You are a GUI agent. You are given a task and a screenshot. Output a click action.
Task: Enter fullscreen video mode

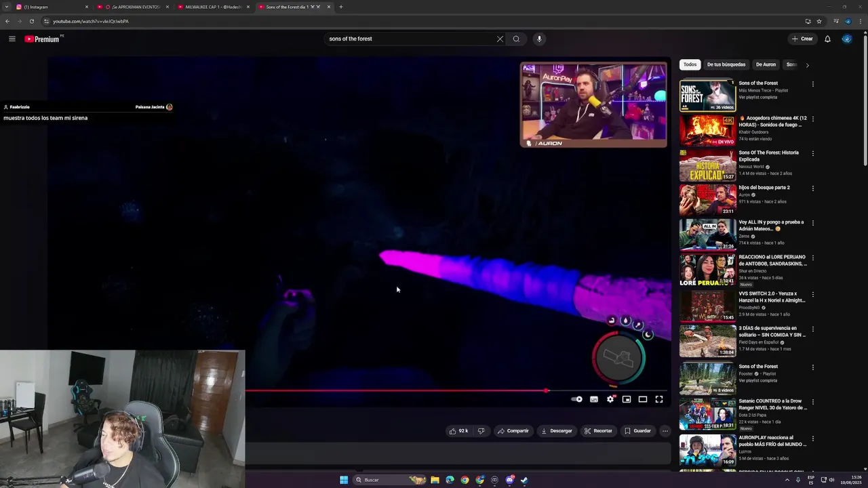tap(659, 399)
